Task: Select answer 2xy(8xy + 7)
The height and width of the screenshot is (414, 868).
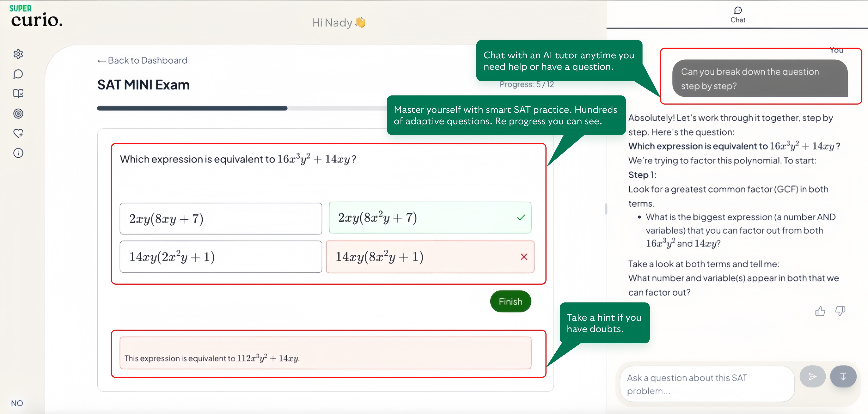Action: pos(221,219)
